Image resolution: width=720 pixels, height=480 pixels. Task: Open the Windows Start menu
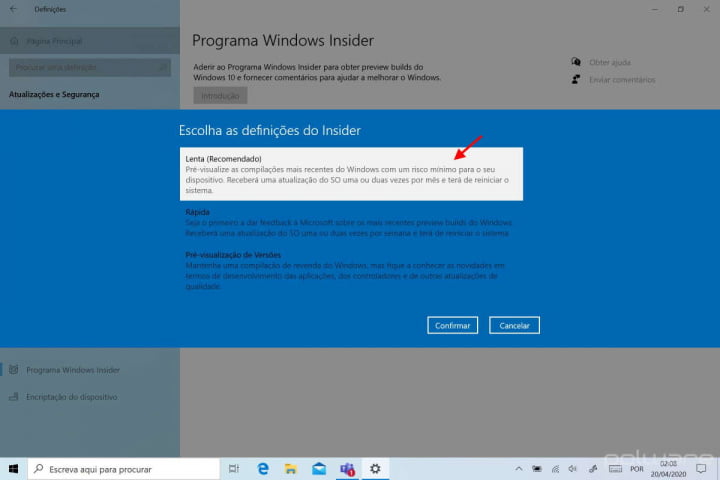(x=14, y=468)
